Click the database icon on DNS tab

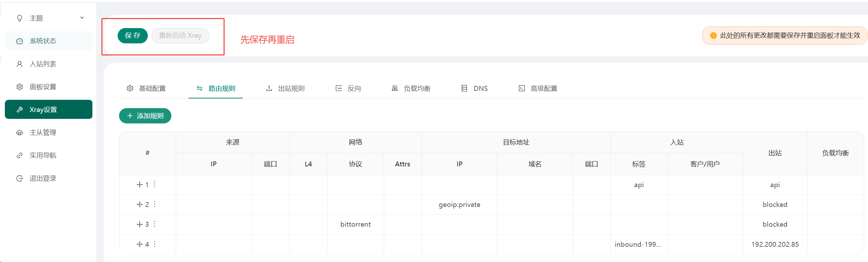point(464,88)
